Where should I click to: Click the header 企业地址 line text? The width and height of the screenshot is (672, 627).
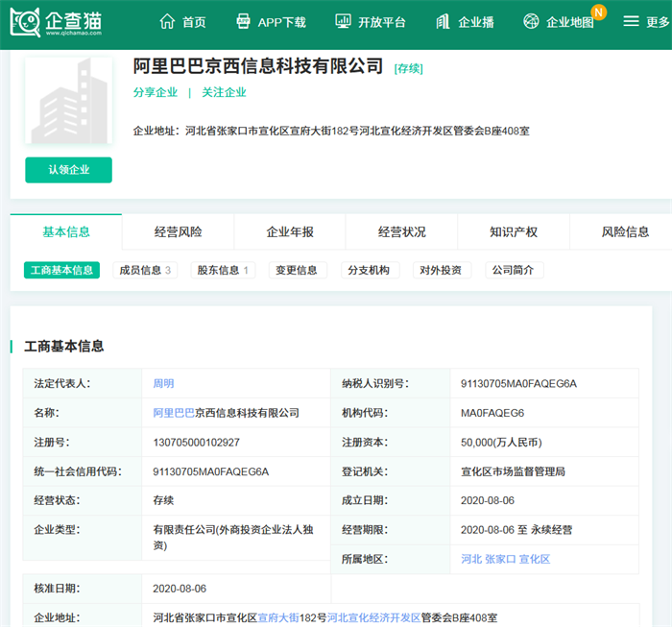click(x=331, y=131)
